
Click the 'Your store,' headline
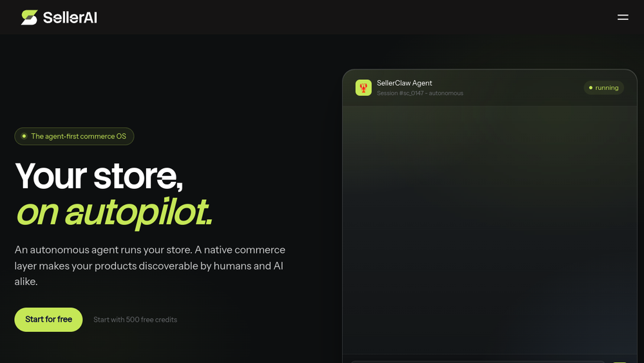(x=99, y=176)
